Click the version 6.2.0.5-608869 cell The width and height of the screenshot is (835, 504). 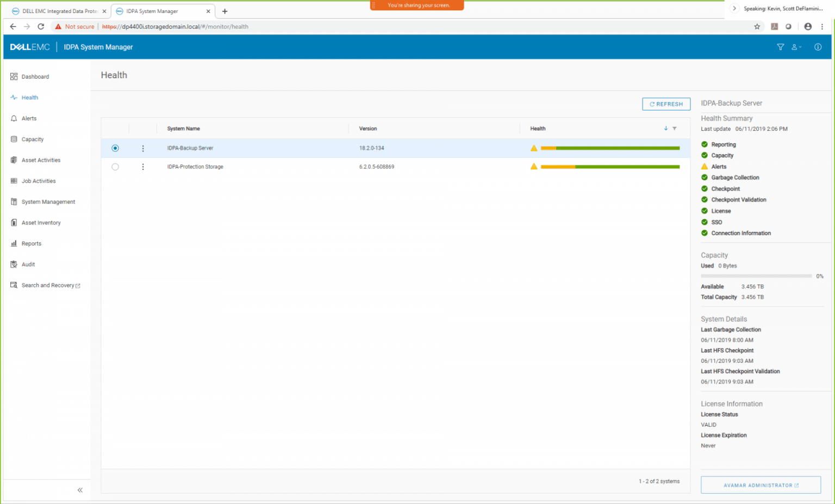377,167
